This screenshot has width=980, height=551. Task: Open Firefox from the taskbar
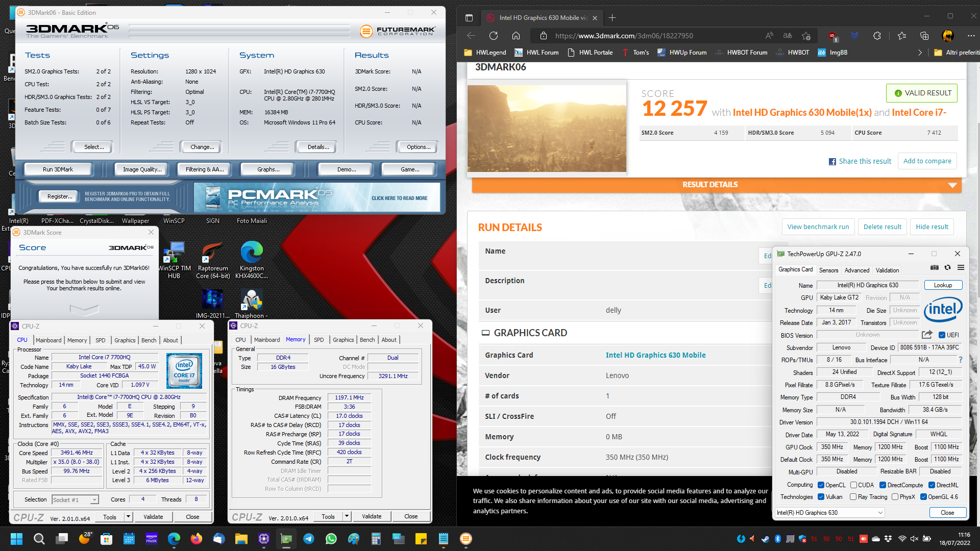pyautogui.click(x=197, y=539)
